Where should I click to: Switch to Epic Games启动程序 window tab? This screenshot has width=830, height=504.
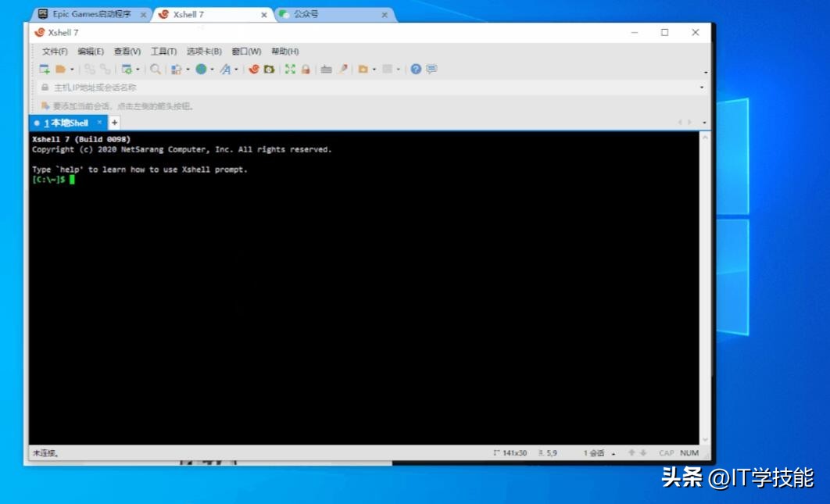click(x=91, y=14)
